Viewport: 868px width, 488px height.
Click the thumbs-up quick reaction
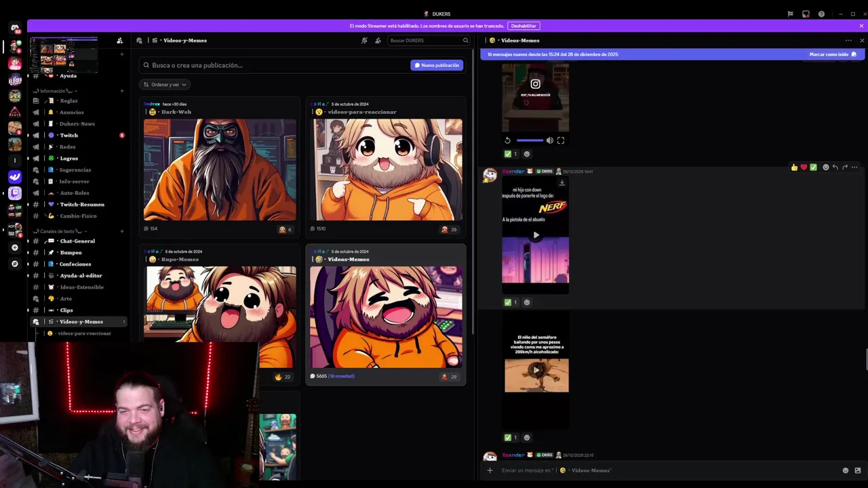[794, 167]
